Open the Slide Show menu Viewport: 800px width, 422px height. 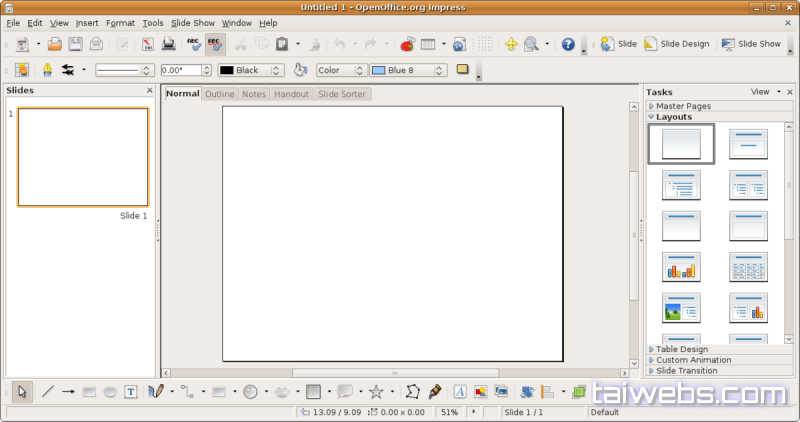pyautogui.click(x=192, y=22)
